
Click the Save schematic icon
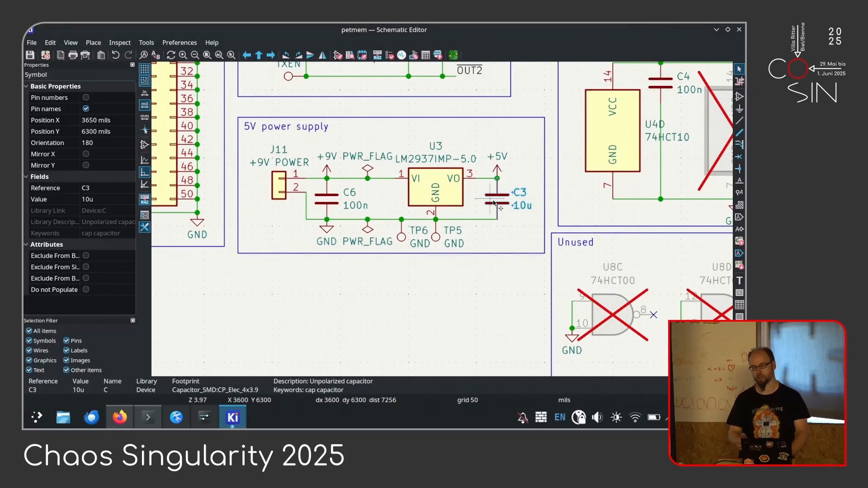30,55
